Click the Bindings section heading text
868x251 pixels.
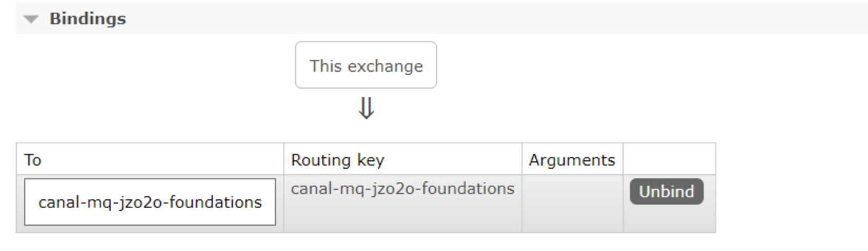click(x=87, y=19)
